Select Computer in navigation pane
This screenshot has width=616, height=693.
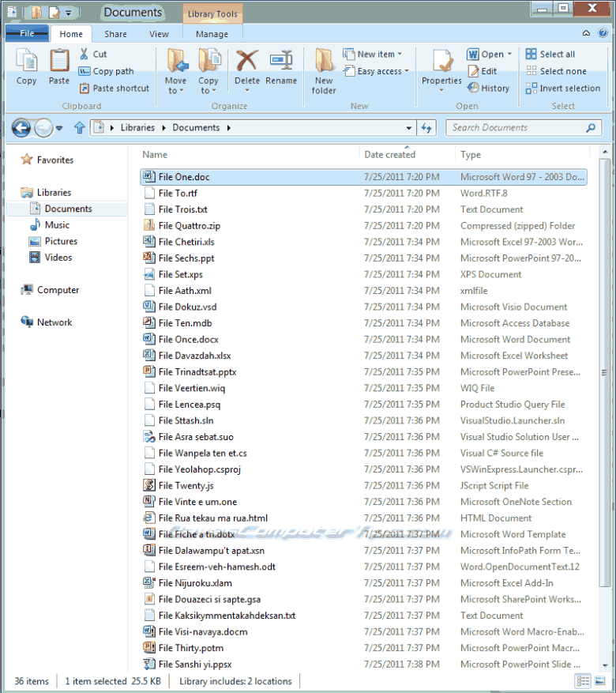(50, 289)
